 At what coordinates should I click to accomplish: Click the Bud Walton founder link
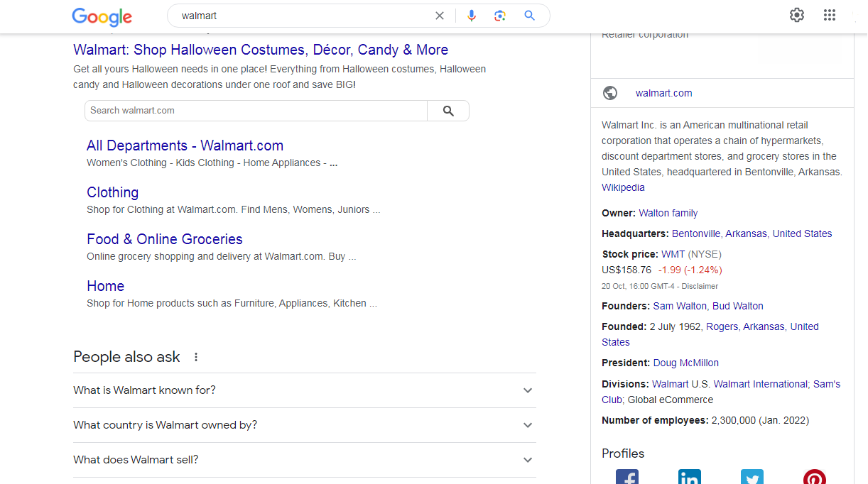point(737,306)
